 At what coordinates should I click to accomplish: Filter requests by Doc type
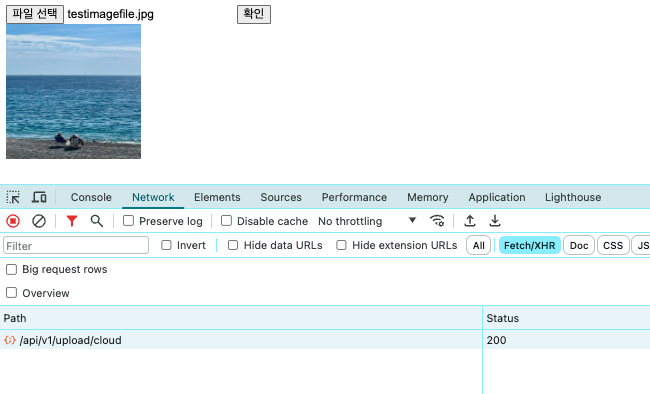click(x=579, y=245)
